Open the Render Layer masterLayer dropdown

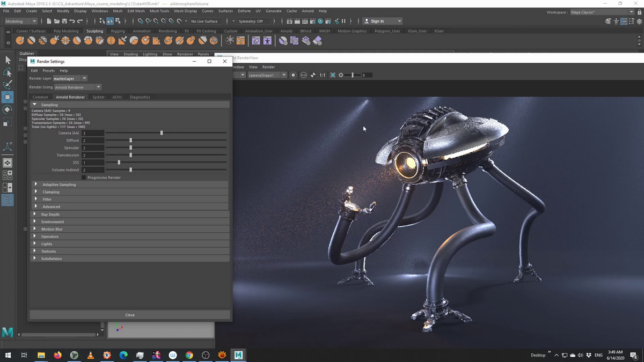[70, 78]
